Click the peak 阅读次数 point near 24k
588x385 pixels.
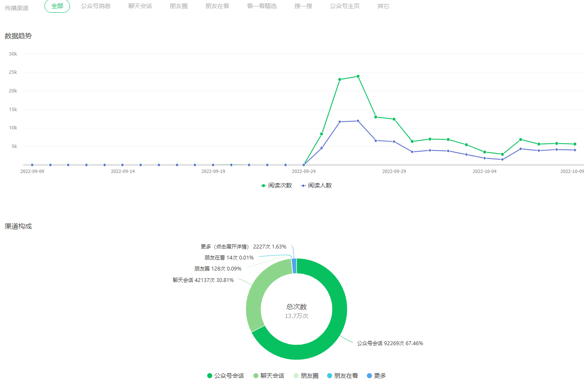pos(358,76)
